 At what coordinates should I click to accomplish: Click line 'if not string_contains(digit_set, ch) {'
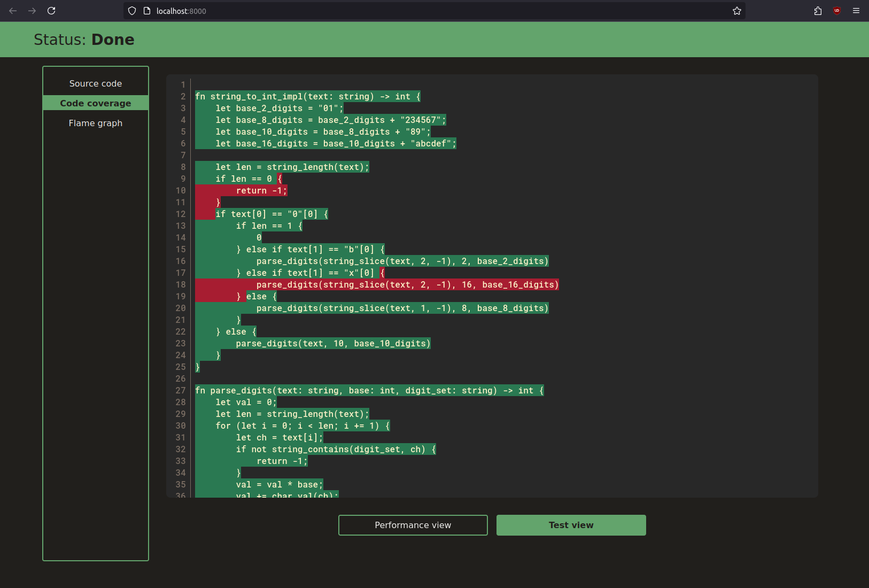336,449
